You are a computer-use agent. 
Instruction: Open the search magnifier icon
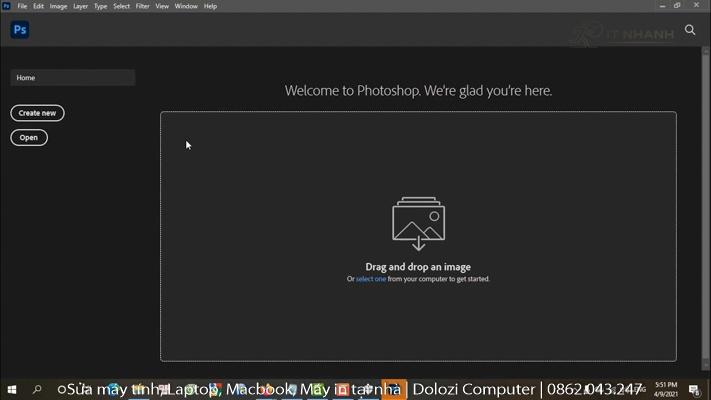[x=690, y=30]
